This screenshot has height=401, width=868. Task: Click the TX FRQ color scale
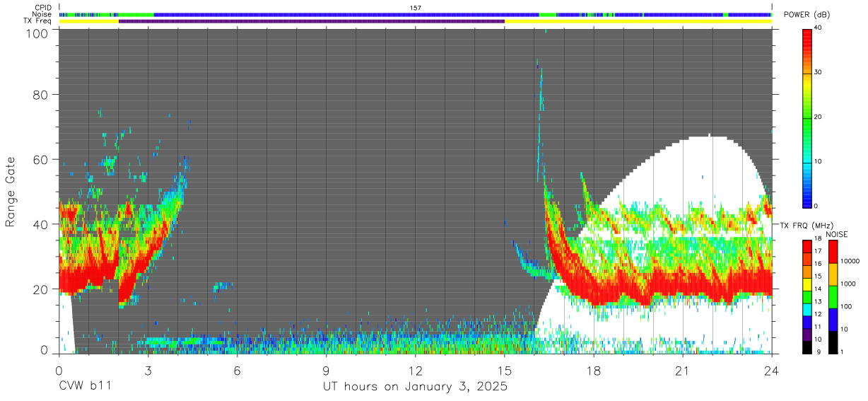point(807,296)
